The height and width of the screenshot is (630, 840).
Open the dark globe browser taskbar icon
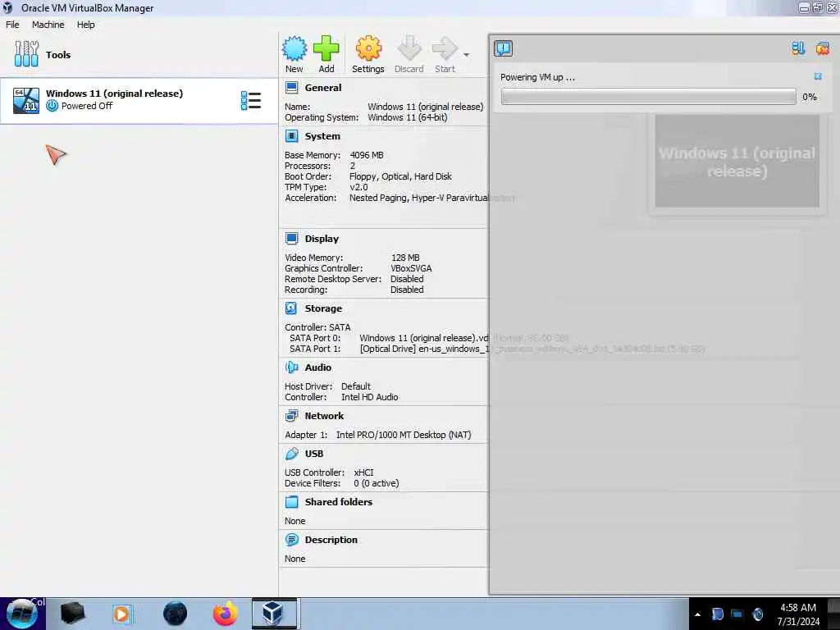[x=176, y=614]
